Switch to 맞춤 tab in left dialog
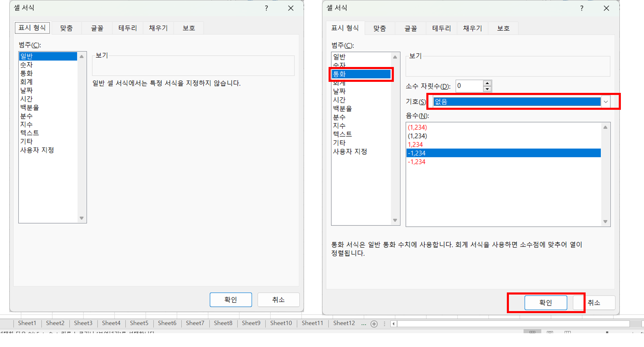 click(66, 28)
